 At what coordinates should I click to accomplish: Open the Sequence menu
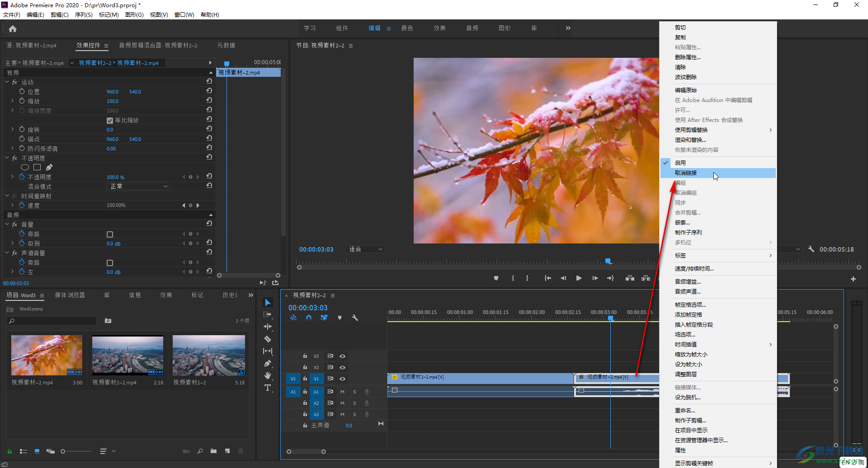click(84, 15)
